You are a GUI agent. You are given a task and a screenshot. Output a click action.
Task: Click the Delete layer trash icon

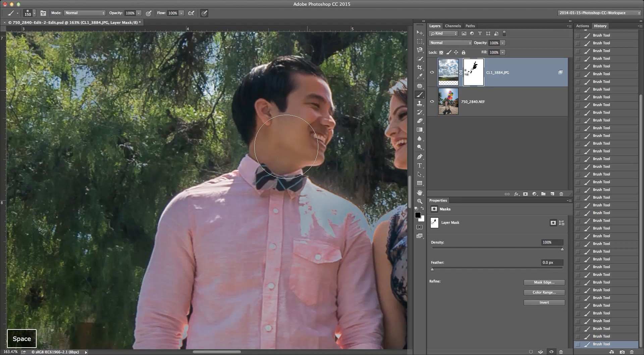click(561, 194)
